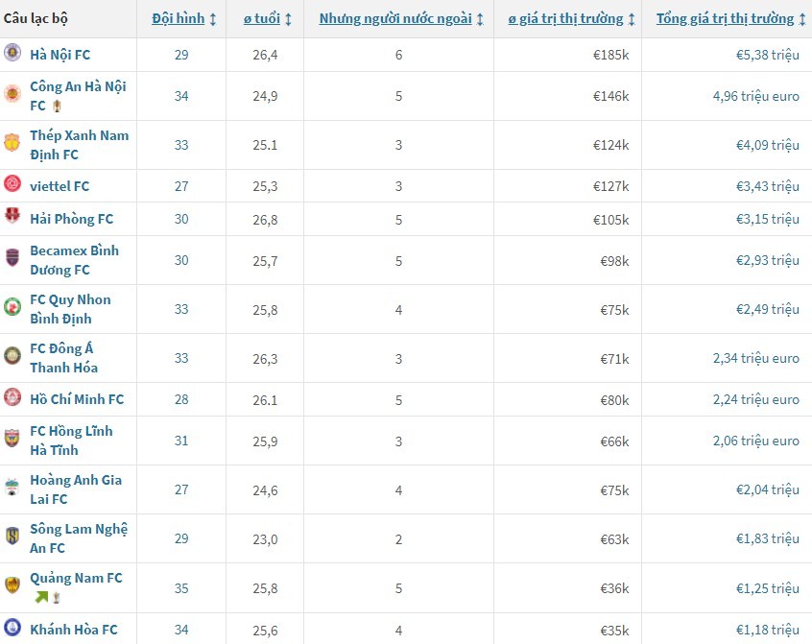This screenshot has height=644, width=812.
Task: Click the Viettel FC club logo
Action: (12, 185)
